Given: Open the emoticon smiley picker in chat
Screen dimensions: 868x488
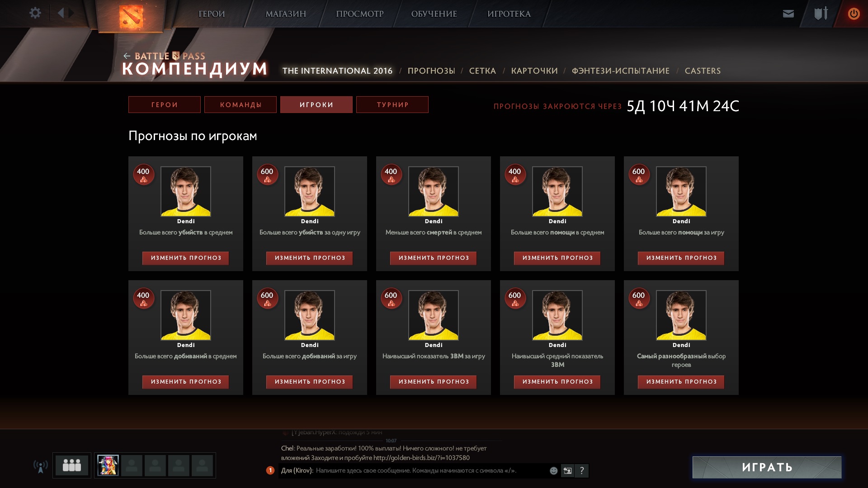Looking at the screenshot, I should [553, 471].
